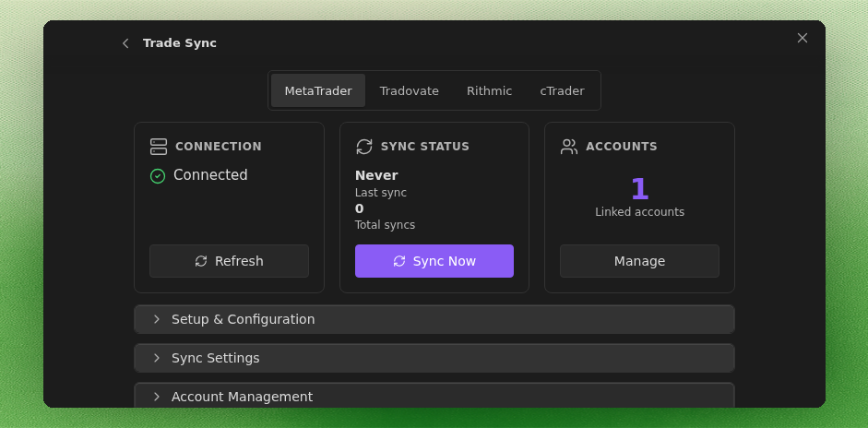This screenshot has height=428, width=868.
Task: Expand the Sync Settings section
Action: pyautogui.click(x=434, y=358)
